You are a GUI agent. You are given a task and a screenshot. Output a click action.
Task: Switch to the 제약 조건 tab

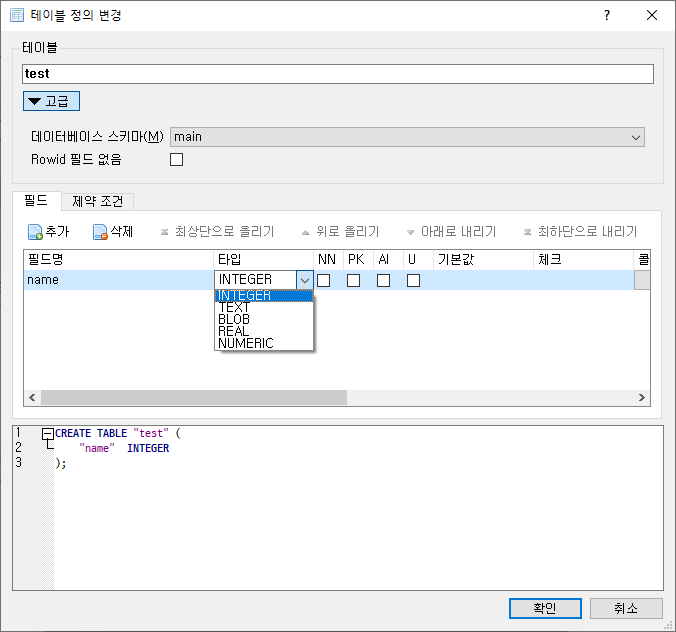(97, 202)
